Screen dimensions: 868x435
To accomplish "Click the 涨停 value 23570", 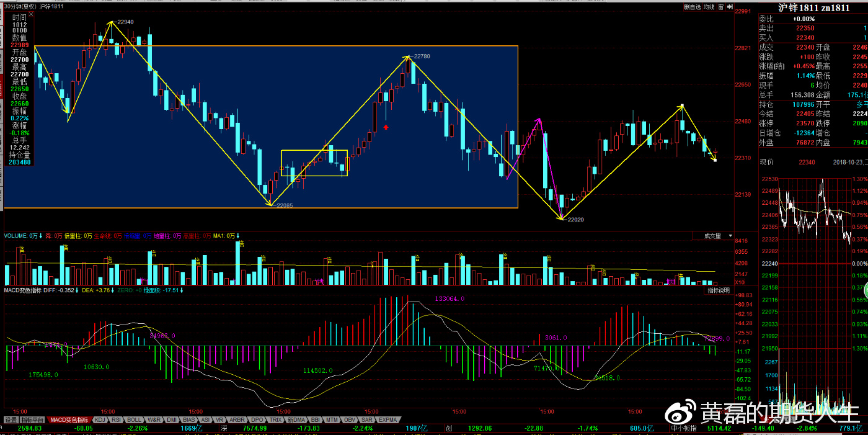I will click(x=805, y=123).
